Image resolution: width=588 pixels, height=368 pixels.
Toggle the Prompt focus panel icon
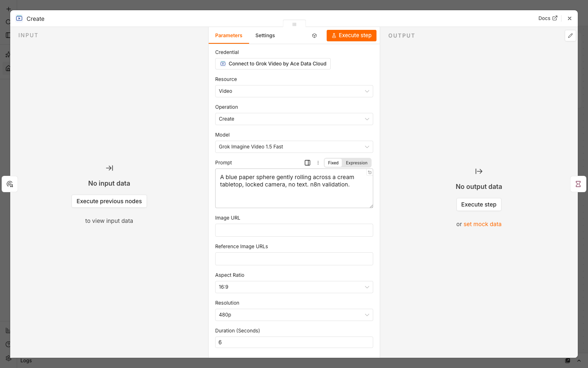(307, 163)
